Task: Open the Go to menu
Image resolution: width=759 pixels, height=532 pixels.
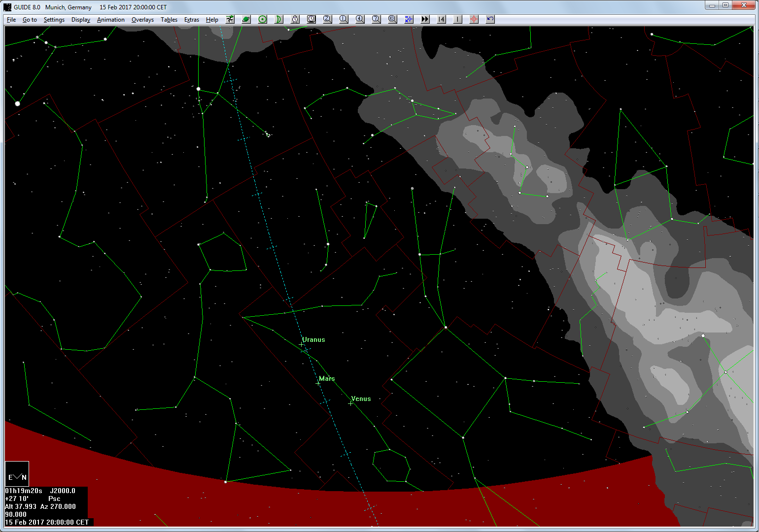Action: pyautogui.click(x=30, y=20)
